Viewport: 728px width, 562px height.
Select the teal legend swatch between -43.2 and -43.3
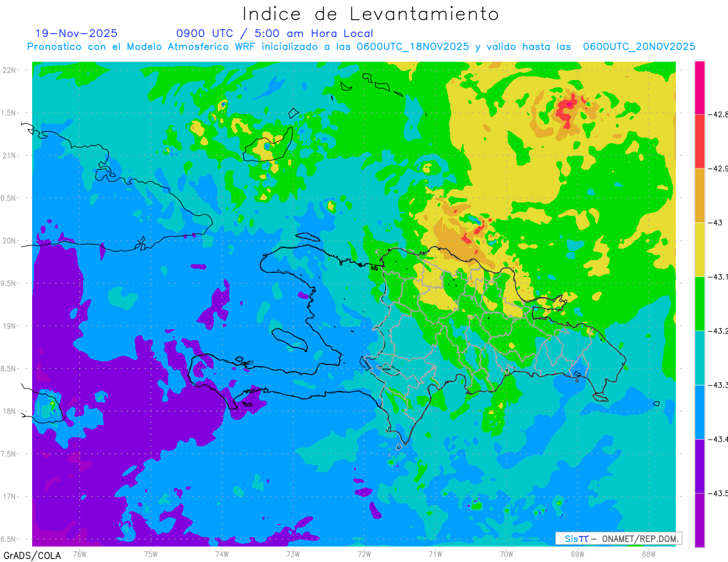click(x=700, y=358)
